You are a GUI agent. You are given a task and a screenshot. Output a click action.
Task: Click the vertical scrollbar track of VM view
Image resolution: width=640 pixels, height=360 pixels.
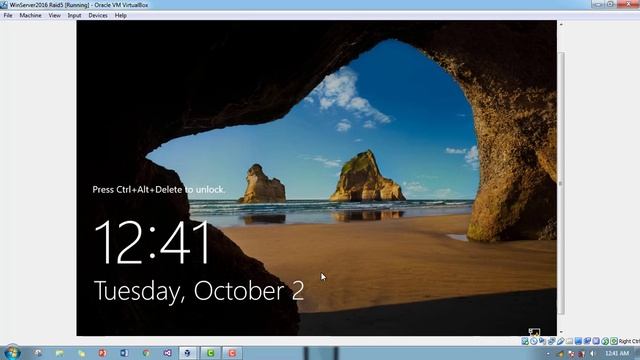click(561, 183)
